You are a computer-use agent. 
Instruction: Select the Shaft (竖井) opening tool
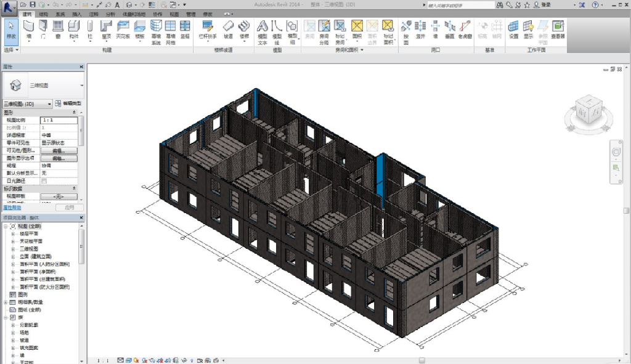point(420,30)
